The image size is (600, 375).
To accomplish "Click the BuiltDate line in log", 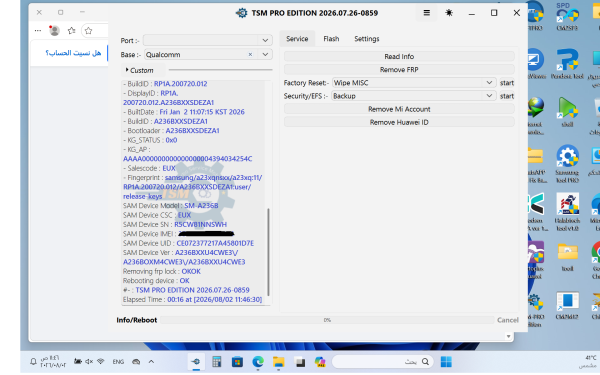I will tap(184, 112).
